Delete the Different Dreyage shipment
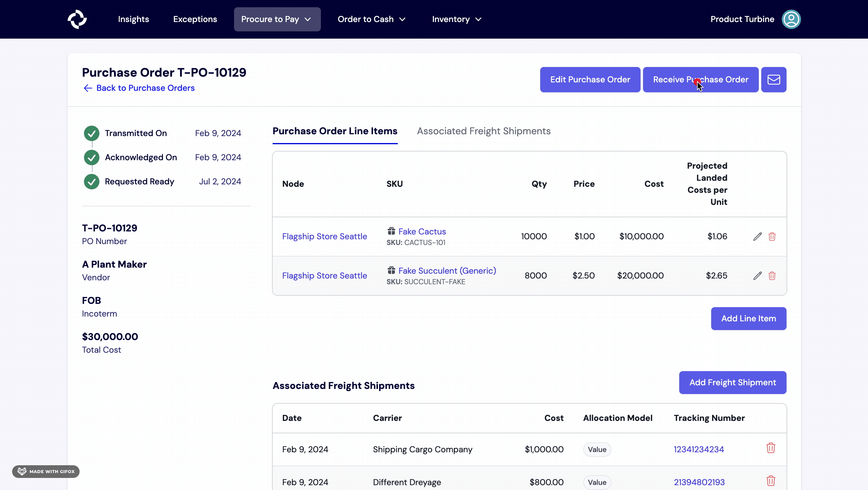 click(770, 481)
